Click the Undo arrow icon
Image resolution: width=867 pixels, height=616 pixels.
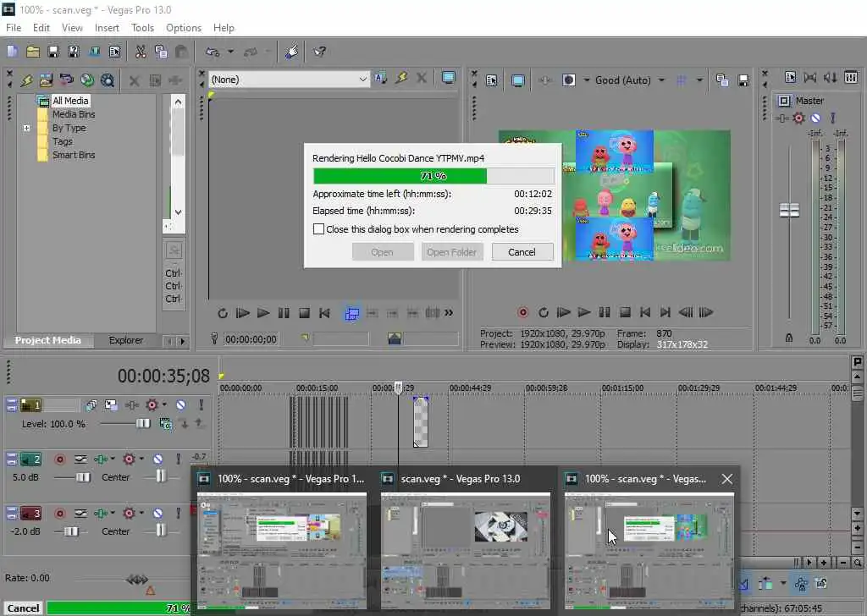pos(213,52)
